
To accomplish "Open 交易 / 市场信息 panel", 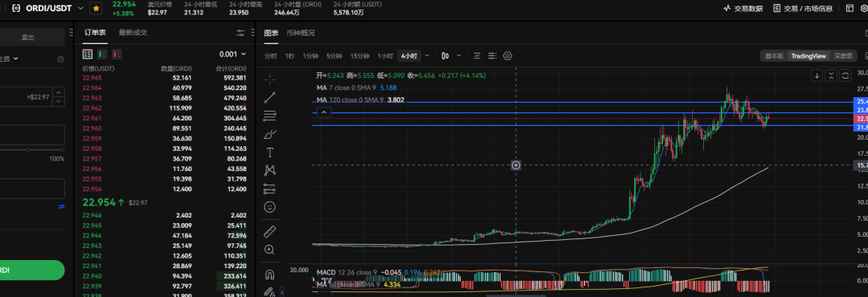I will tap(803, 8).
